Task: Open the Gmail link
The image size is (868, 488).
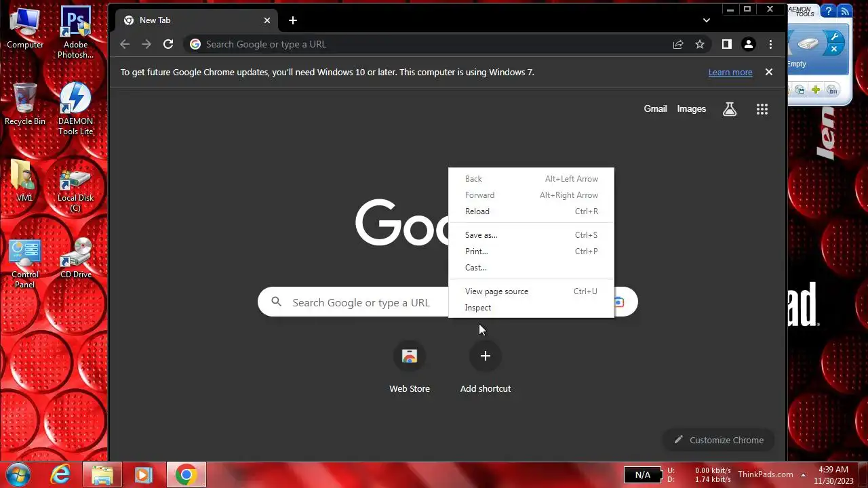Action: click(655, 108)
